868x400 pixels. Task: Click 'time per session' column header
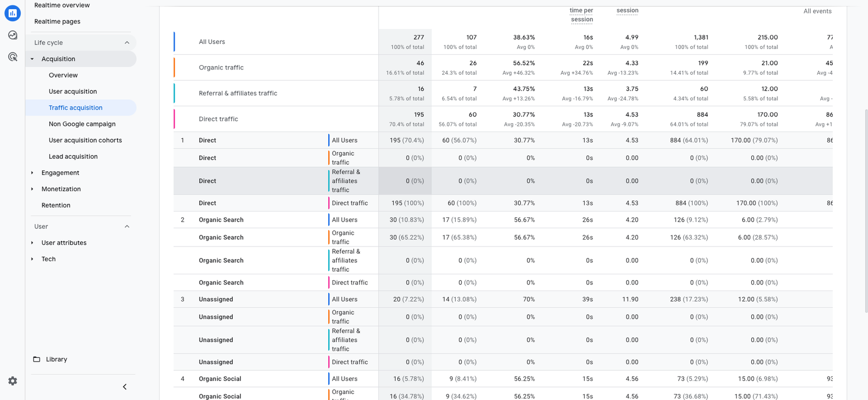tap(582, 15)
